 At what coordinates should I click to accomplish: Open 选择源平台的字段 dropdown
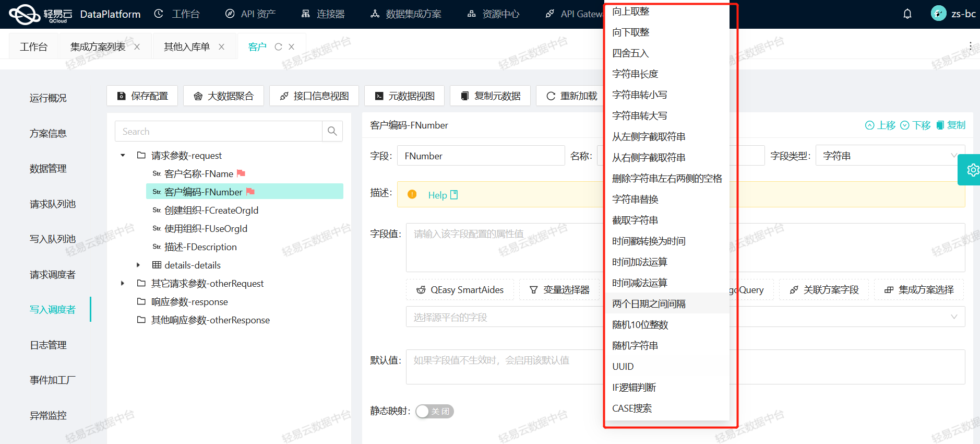click(x=686, y=317)
